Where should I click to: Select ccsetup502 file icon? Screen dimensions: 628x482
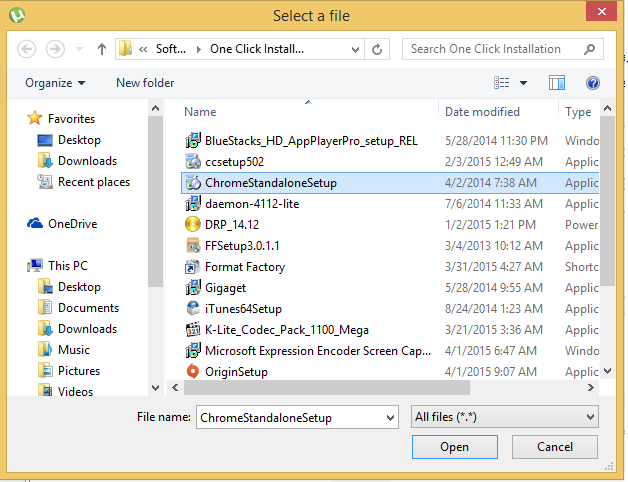[x=193, y=162]
